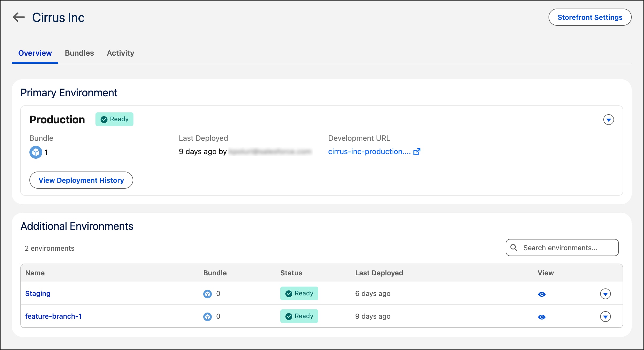This screenshot has height=350, width=644.
Task: View the Staging environment via eye icon
Action: 542,294
